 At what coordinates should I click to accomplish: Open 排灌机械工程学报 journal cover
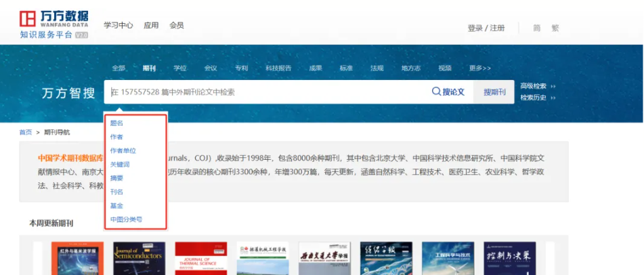tap(263, 258)
